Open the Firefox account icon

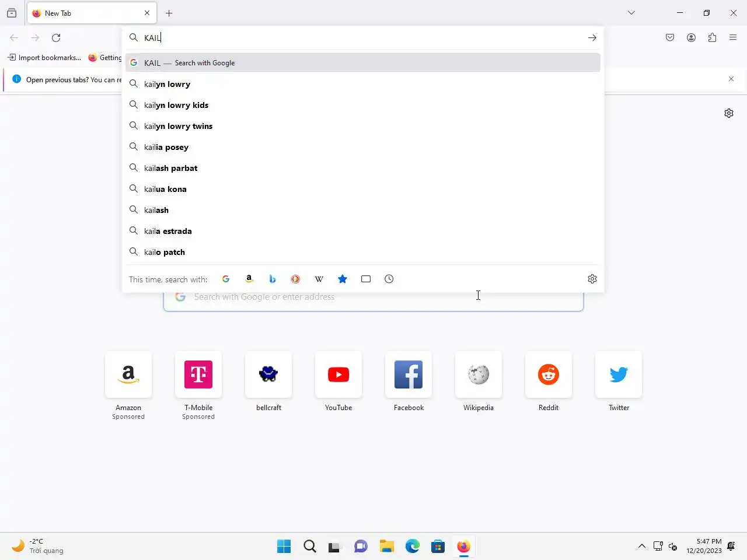coord(691,38)
